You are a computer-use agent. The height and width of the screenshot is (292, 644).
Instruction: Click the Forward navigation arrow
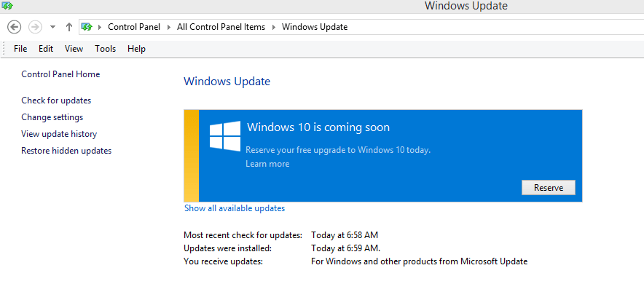(x=34, y=27)
